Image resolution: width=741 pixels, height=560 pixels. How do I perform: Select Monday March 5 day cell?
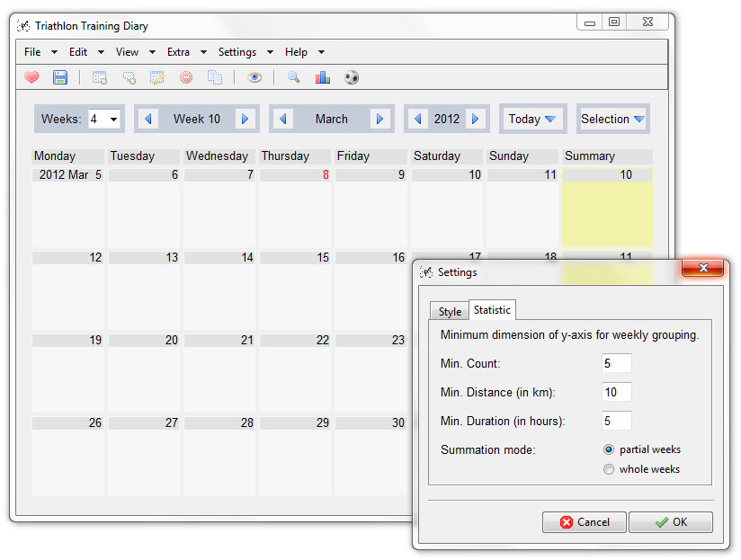[x=67, y=208]
